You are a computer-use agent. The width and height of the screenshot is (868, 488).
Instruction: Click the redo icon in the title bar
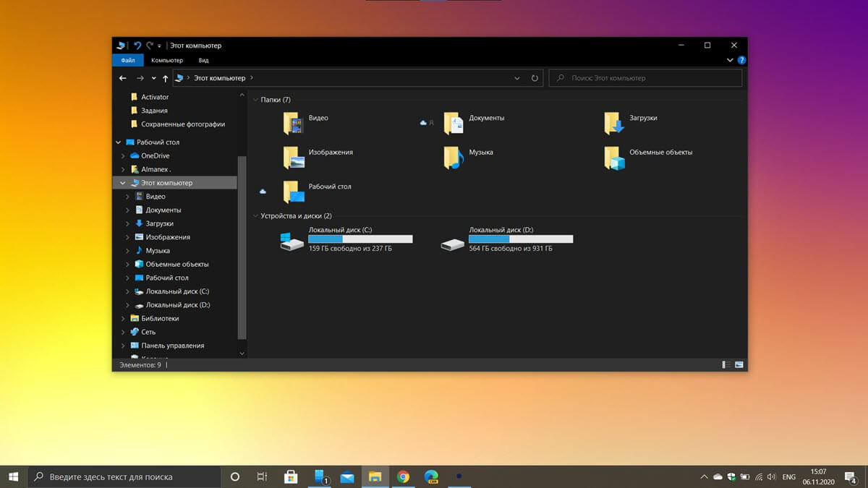click(149, 45)
